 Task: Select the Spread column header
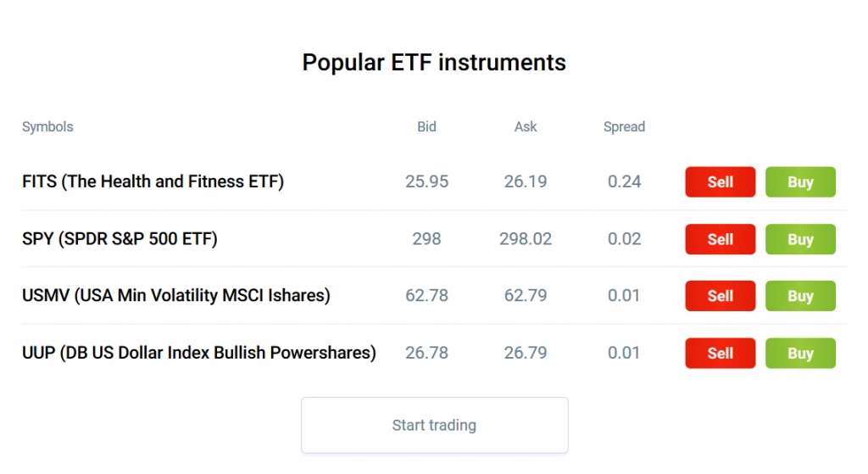(624, 127)
